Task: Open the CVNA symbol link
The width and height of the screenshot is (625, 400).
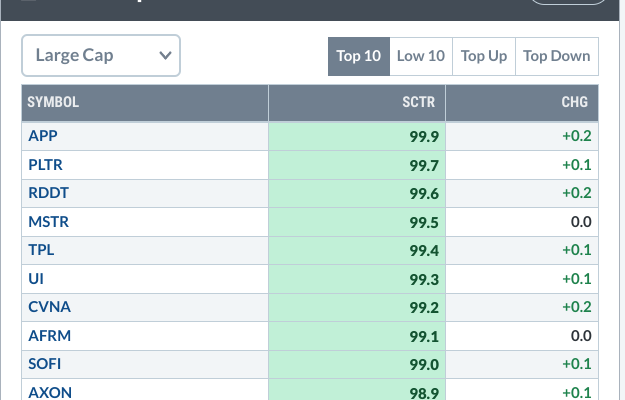Action: click(x=49, y=307)
